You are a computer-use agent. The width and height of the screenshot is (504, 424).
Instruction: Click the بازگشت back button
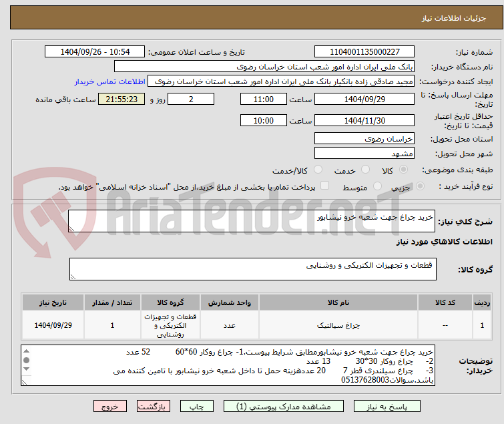coord(153,407)
